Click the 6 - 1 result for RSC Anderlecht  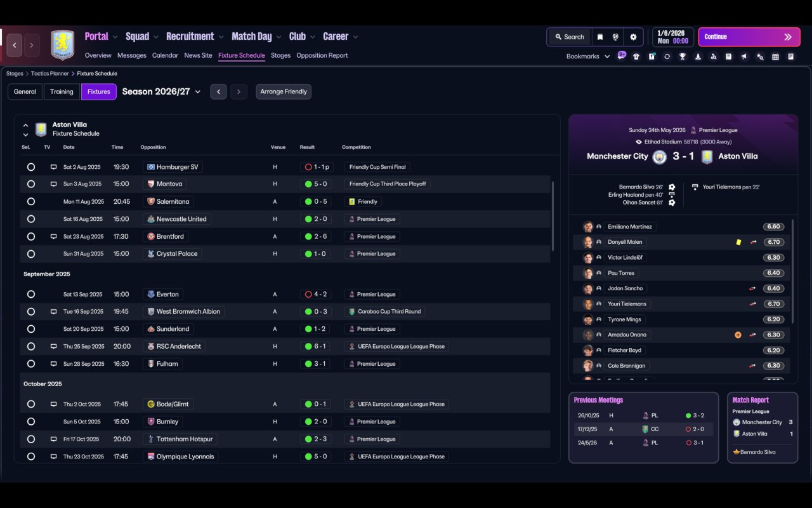317,347
